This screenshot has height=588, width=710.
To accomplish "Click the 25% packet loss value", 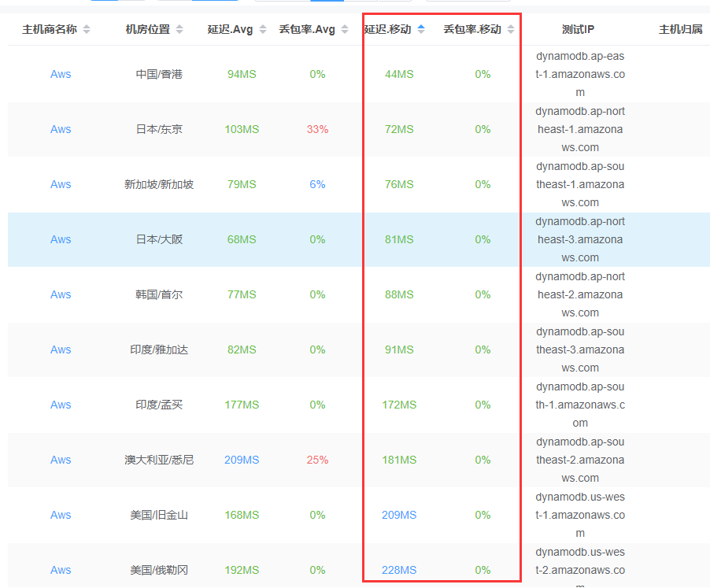I will click(x=317, y=460).
